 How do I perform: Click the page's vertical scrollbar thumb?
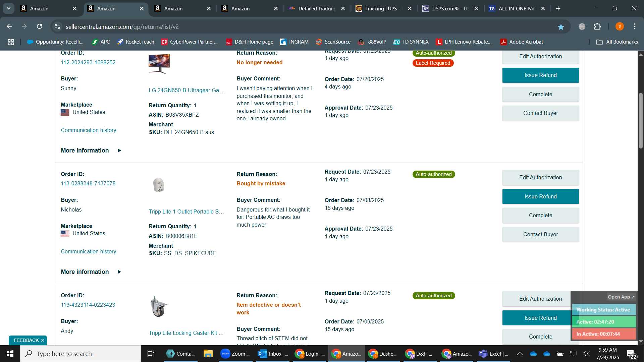(x=641, y=121)
